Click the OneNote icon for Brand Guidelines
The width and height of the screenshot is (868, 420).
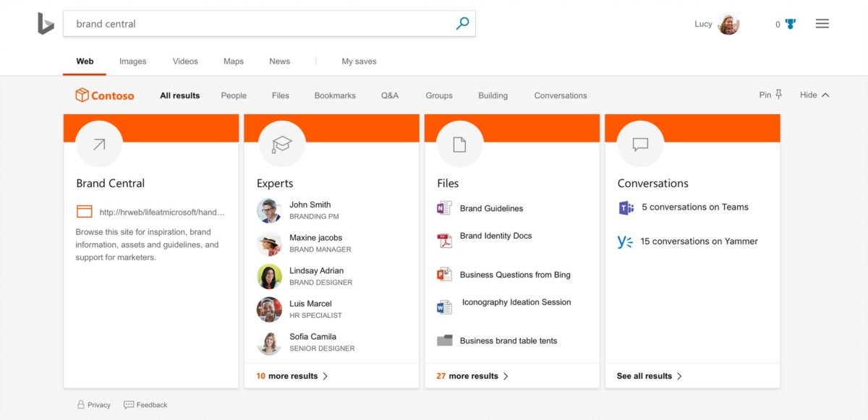(x=444, y=208)
